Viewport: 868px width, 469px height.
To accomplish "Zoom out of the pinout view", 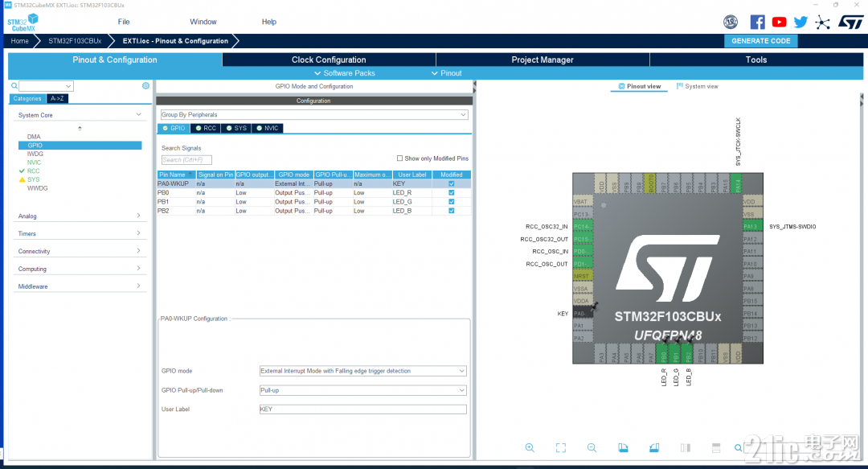I will tap(592, 448).
